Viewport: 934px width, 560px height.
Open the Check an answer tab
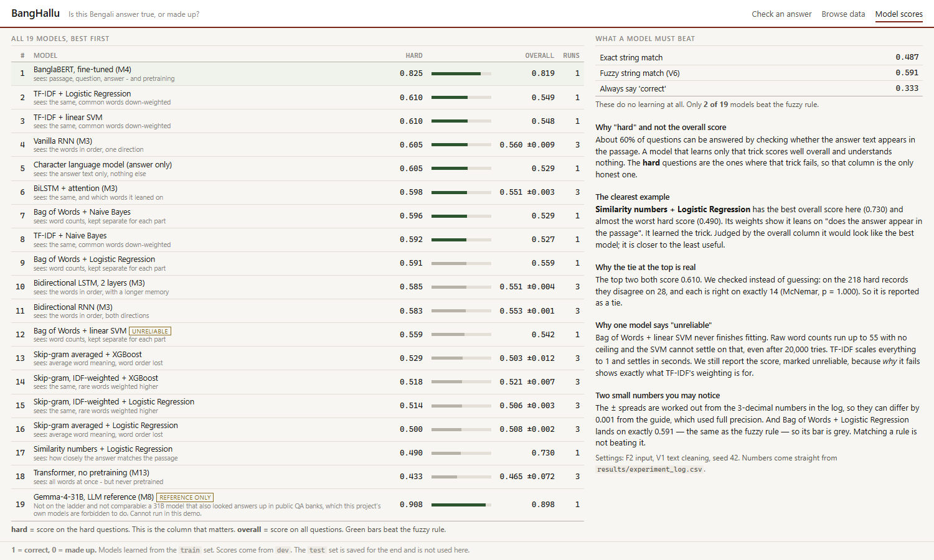pyautogui.click(x=781, y=14)
